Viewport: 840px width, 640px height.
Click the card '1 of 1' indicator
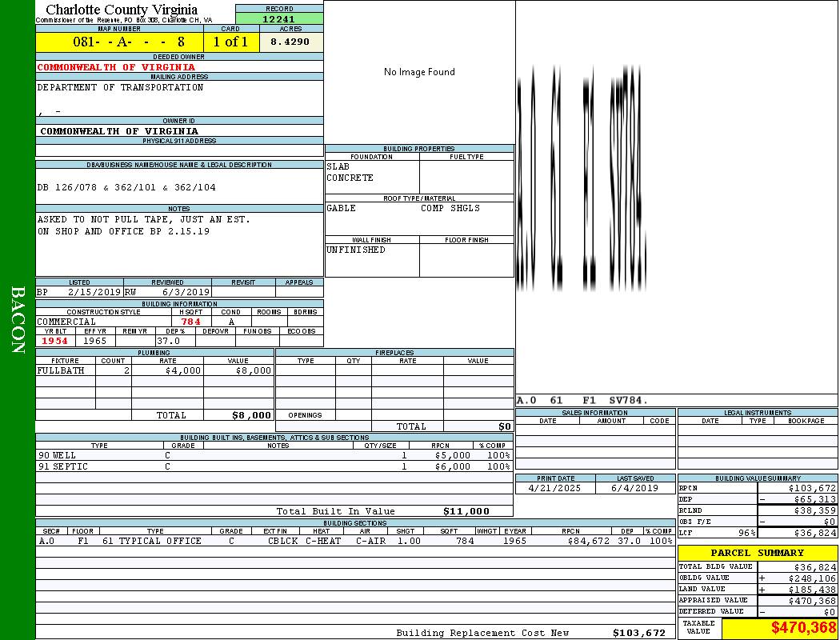[230, 42]
